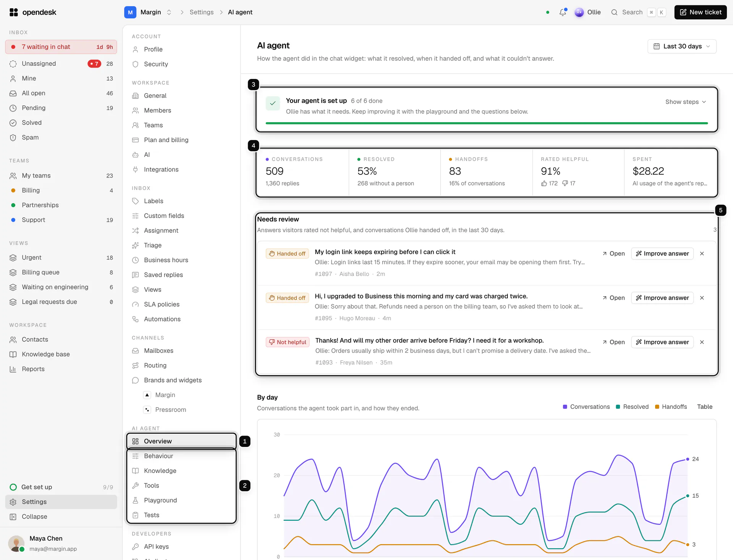Click the Settings gear icon in the sidebar
733x560 pixels.
[13, 502]
